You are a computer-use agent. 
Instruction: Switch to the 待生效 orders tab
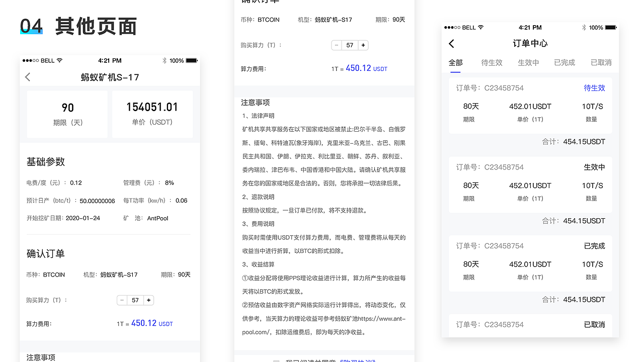tap(492, 62)
